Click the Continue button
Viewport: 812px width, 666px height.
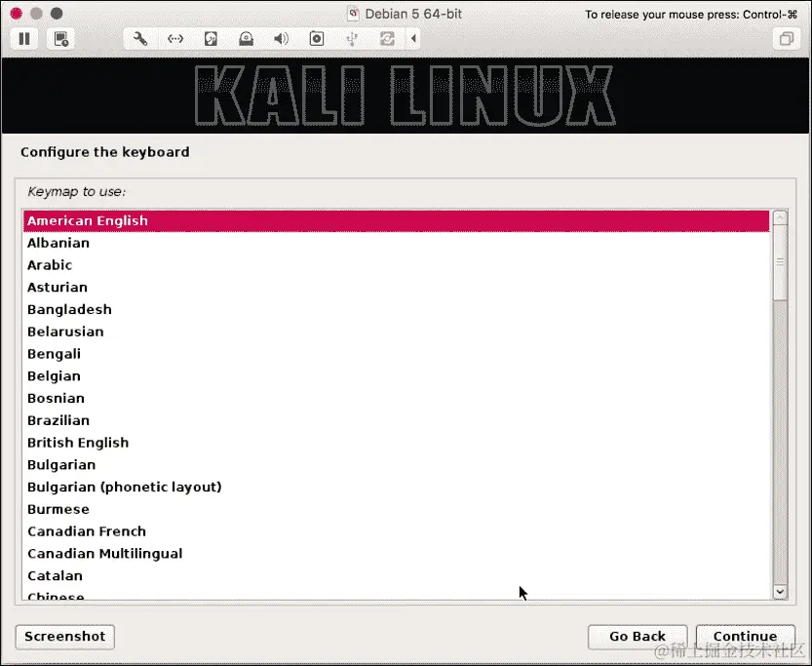(x=745, y=637)
